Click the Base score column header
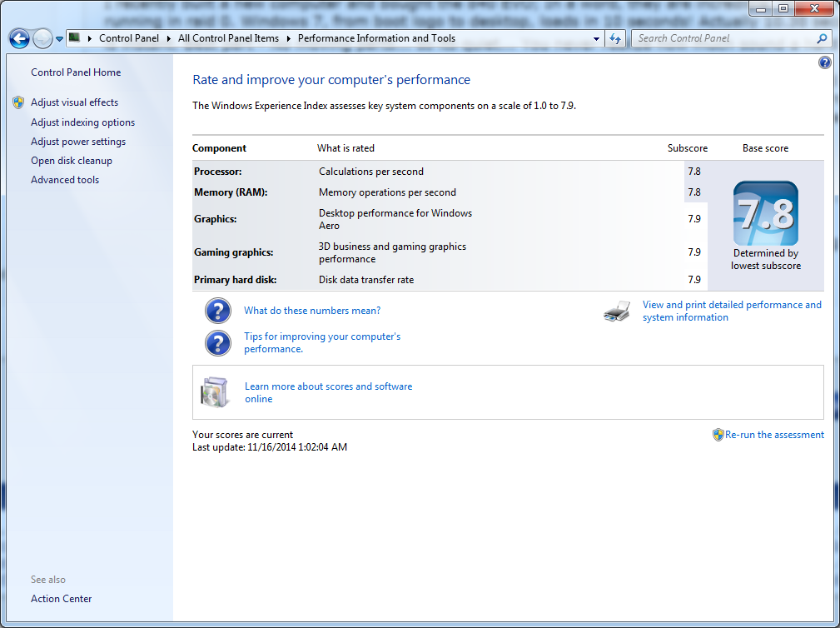Image resolution: width=840 pixels, height=628 pixels. pyautogui.click(x=765, y=148)
